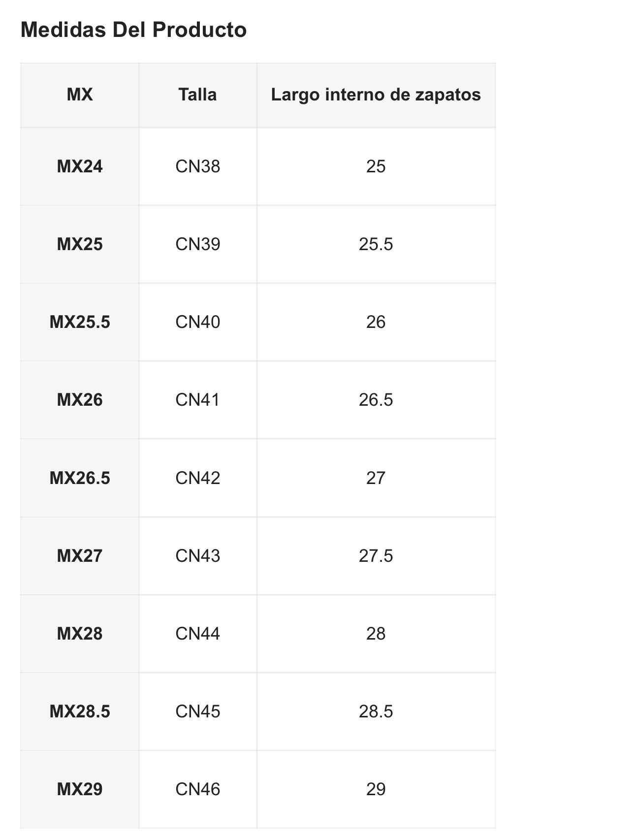
Task: Select the MX26.5 row label
Action: pyautogui.click(x=80, y=478)
